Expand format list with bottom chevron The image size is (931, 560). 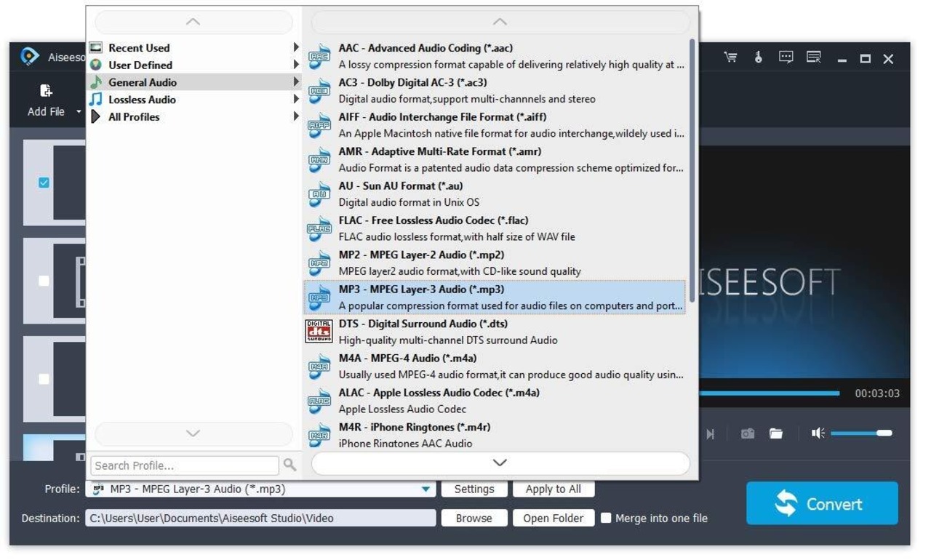(500, 463)
